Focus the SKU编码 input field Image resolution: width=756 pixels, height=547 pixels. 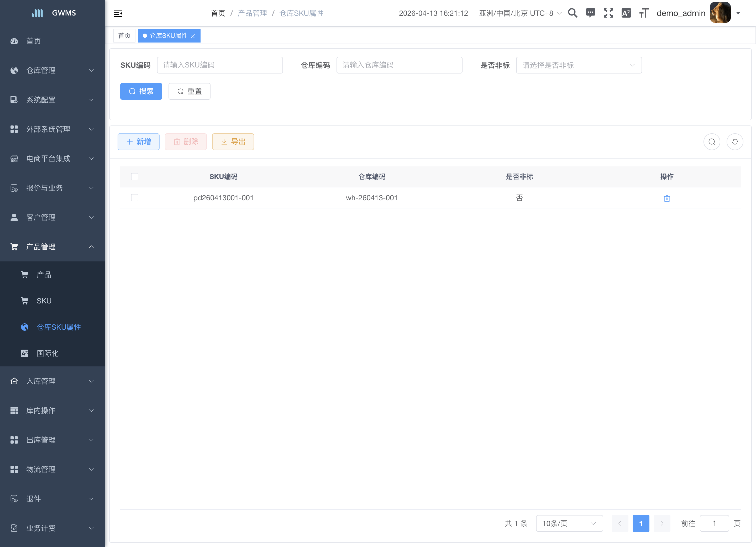click(220, 65)
